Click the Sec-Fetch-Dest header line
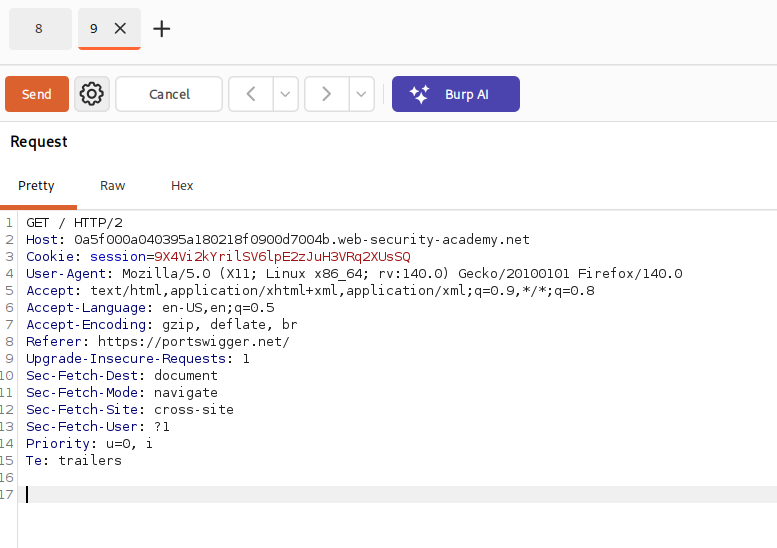 (x=122, y=376)
